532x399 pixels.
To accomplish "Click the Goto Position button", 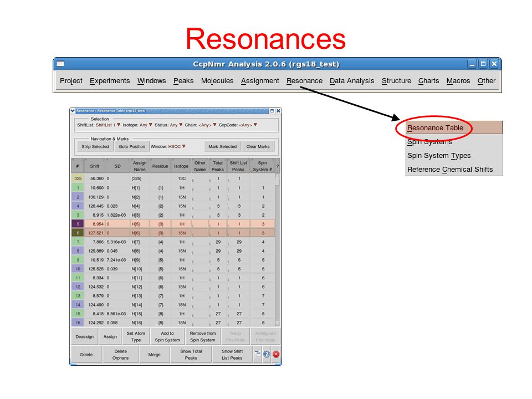I will [132, 146].
